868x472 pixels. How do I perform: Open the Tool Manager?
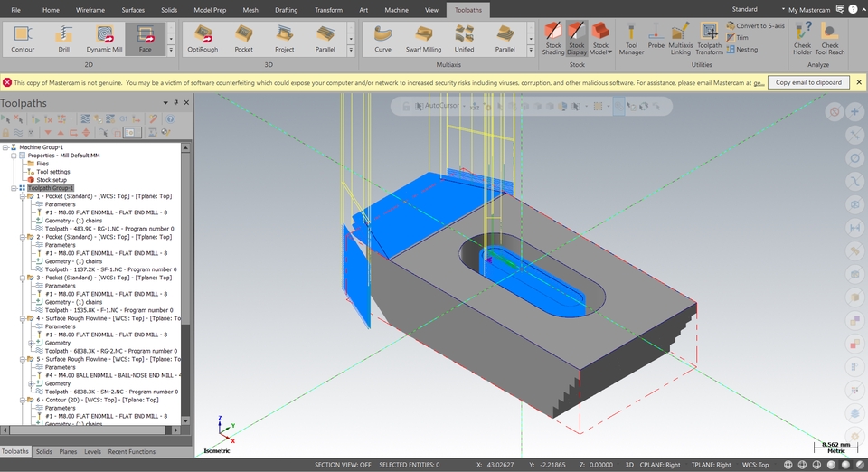(x=631, y=39)
